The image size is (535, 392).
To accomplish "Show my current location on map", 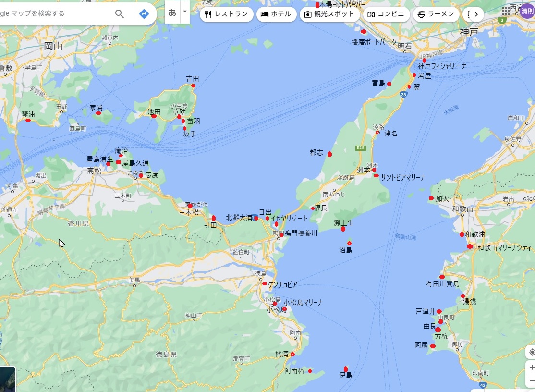I will 531,353.
